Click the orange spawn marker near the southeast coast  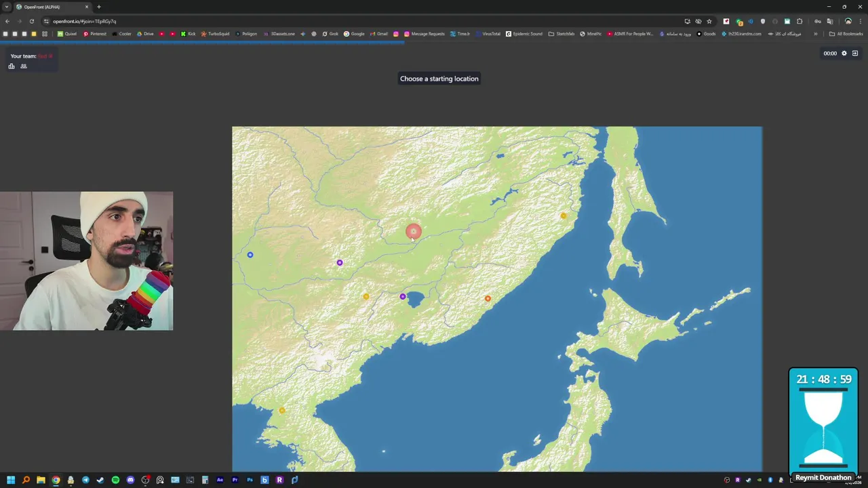point(488,298)
